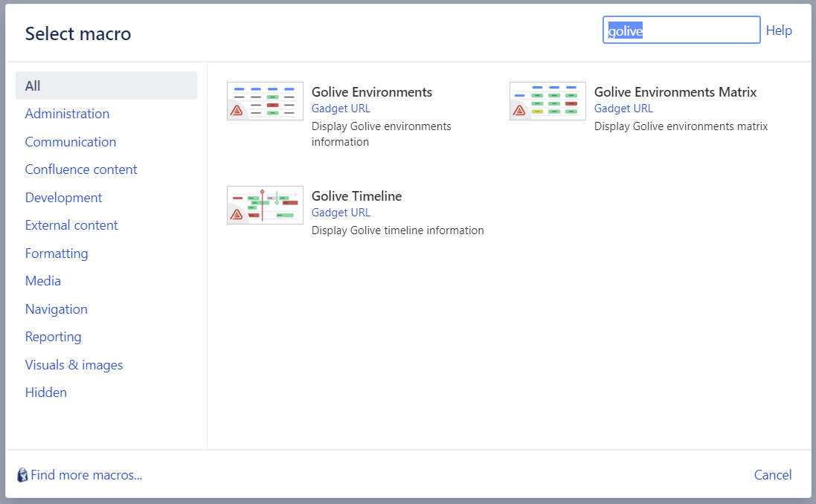Select the All category
Image resolution: width=816 pixels, height=504 pixels.
[33, 85]
